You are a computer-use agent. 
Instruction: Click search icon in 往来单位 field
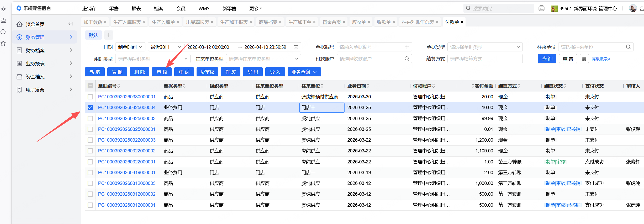pos(628,47)
